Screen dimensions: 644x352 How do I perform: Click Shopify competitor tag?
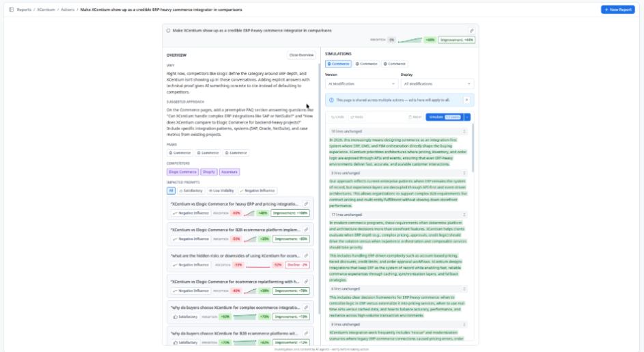tap(209, 172)
